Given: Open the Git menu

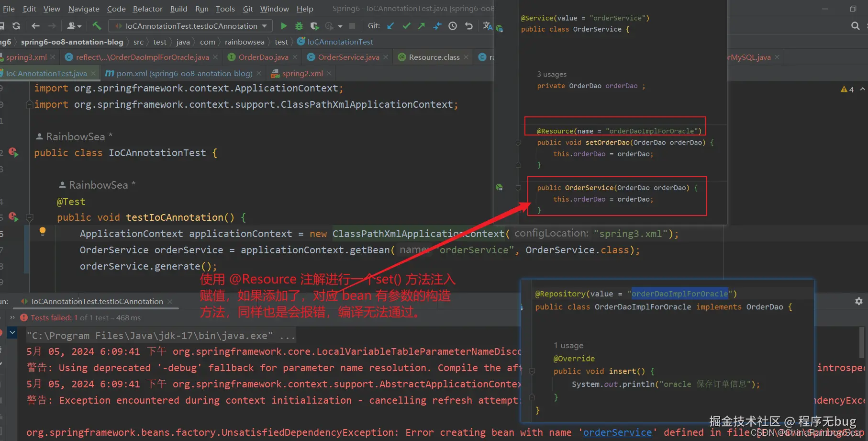Looking at the screenshot, I should 248,9.
